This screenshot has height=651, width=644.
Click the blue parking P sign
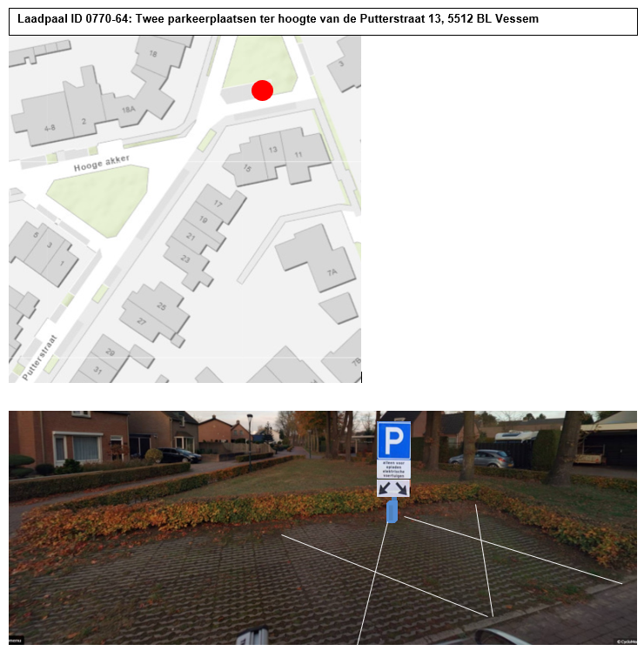click(393, 440)
